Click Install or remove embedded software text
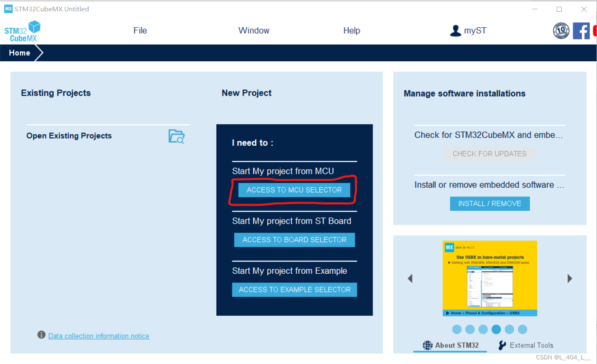The width and height of the screenshot is (597, 364). point(489,185)
